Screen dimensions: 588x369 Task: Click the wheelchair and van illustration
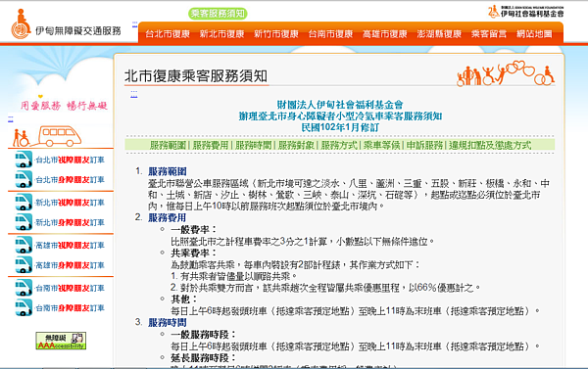pos(47,136)
